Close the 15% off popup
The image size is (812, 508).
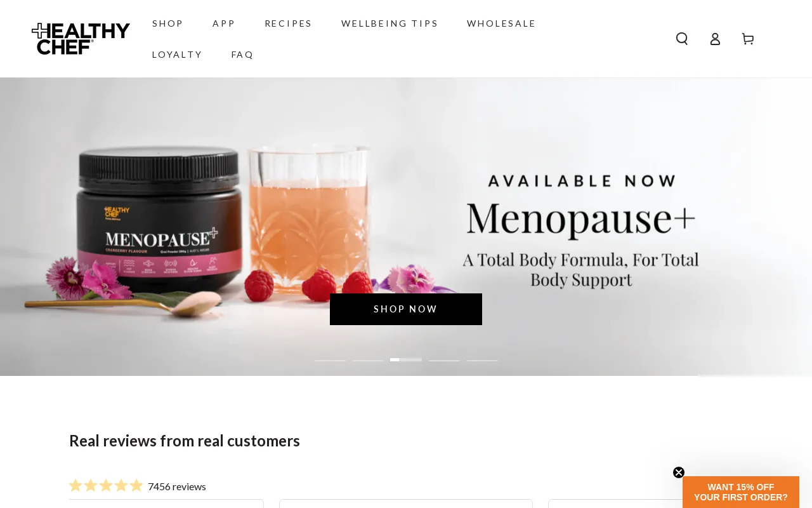coord(679,472)
